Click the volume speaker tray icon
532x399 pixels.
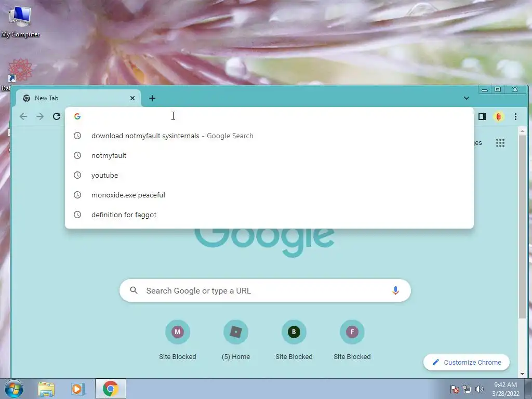click(479, 389)
